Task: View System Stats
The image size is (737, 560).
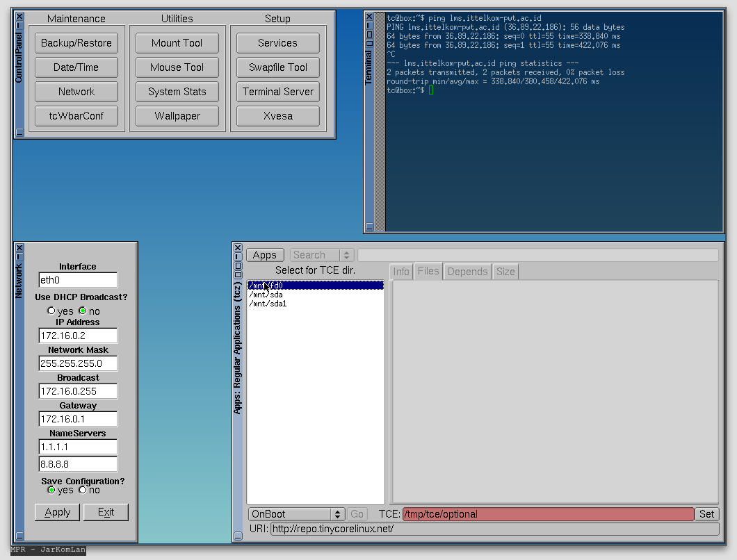Action: click(x=177, y=91)
